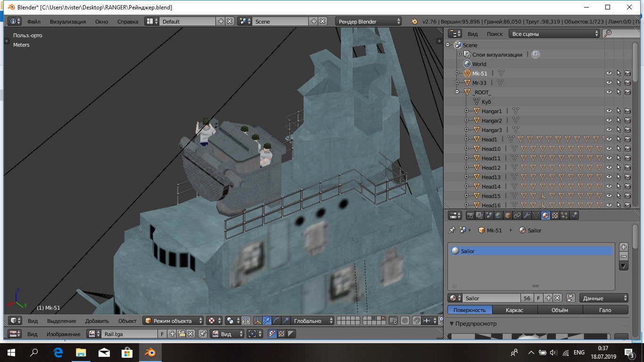Toggle selectability of Hangar1 object
644x362 pixels.
click(618, 111)
